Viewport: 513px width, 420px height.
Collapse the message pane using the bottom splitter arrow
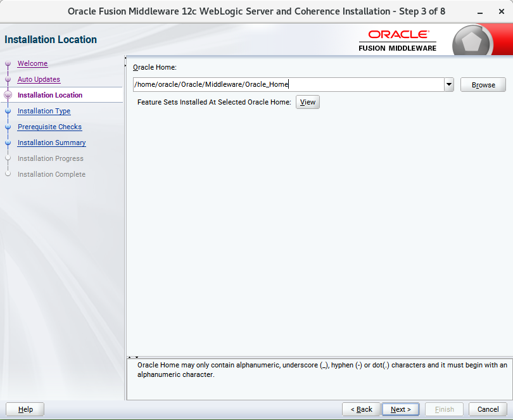[x=136, y=357]
